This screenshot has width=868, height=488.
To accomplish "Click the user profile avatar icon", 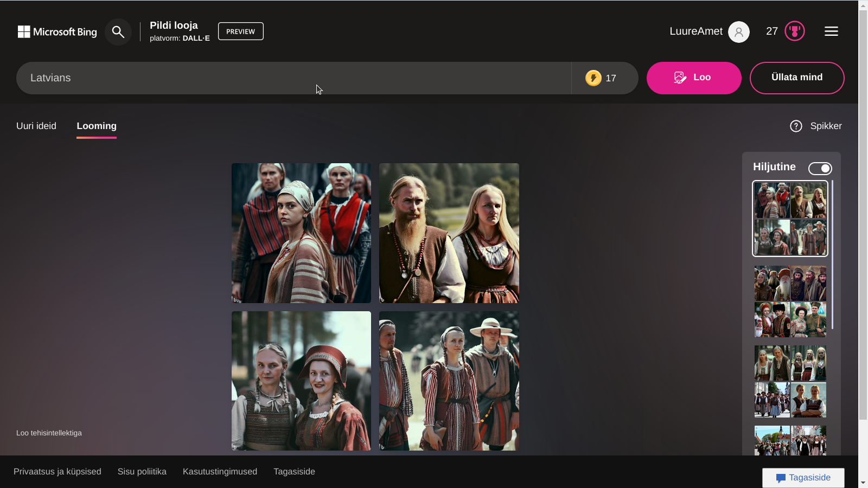I will 738,32.
